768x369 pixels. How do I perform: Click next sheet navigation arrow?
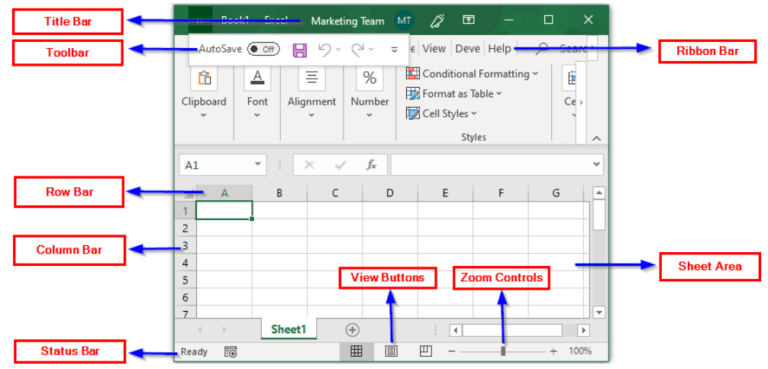pos(224,330)
